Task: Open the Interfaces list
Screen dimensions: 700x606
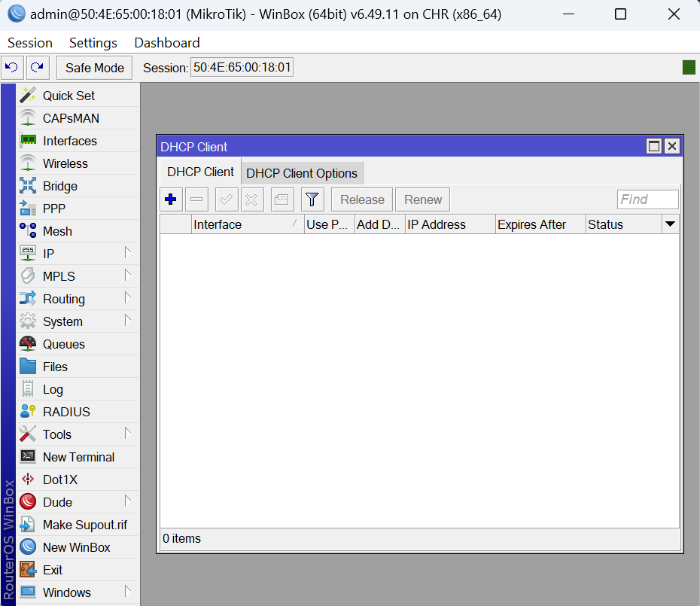Action: click(78, 141)
